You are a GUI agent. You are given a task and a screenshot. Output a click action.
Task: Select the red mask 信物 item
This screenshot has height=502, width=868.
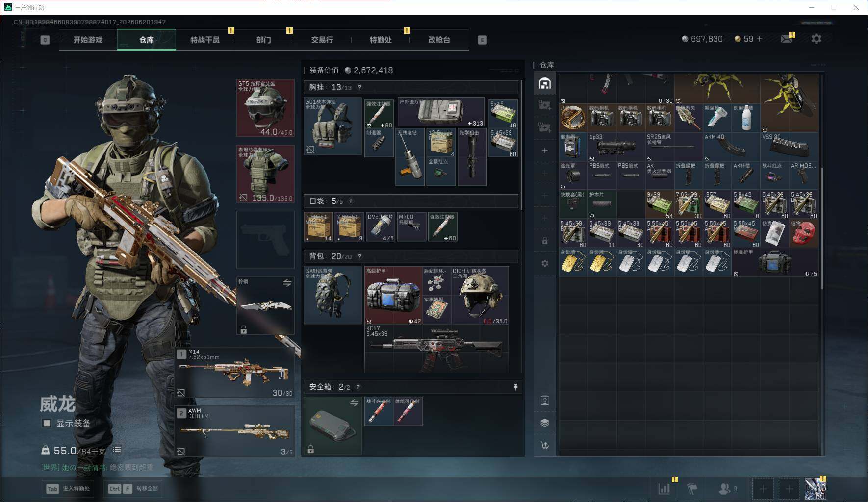click(x=803, y=233)
